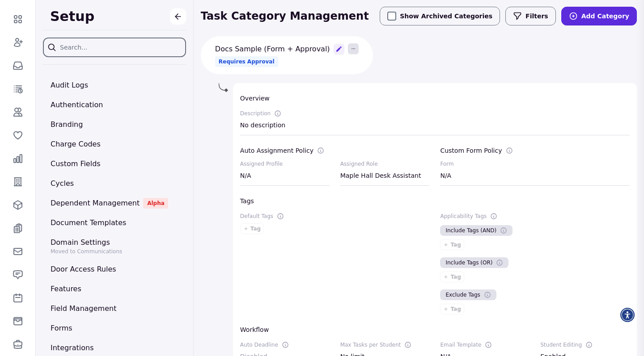Click info icon beside Custom Form Policy
Viewport: 644px width, 356px height.
pyautogui.click(x=509, y=151)
